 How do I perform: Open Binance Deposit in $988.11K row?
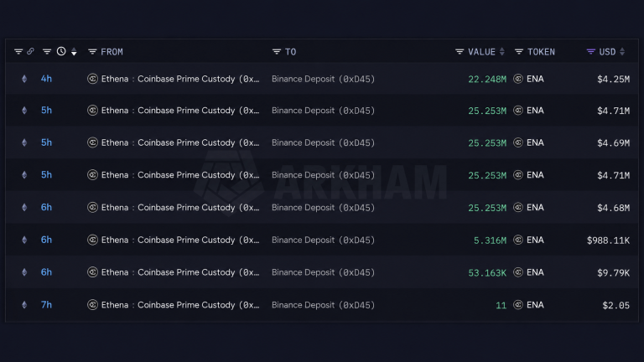pos(323,240)
